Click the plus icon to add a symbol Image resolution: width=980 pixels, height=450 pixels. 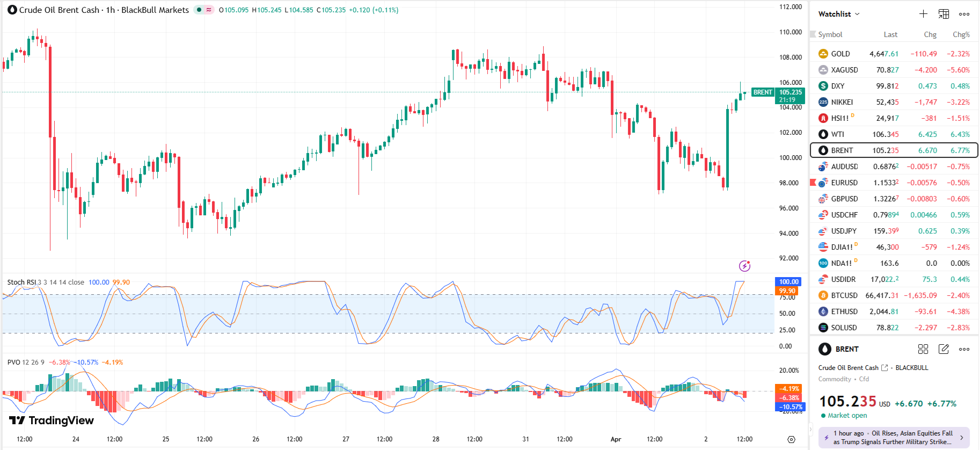pyautogui.click(x=923, y=14)
